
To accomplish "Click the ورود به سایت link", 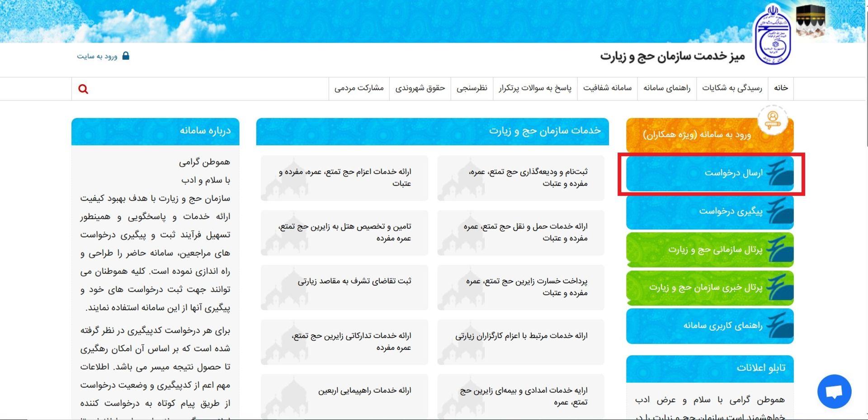I will pyautogui.click(x=97, y=56).
